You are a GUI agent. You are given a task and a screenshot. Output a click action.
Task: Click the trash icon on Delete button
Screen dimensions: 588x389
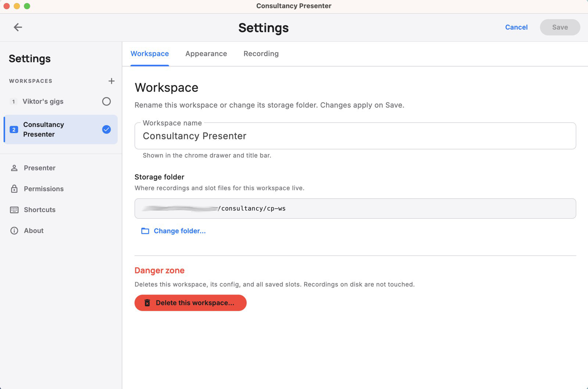pos(147,303)
